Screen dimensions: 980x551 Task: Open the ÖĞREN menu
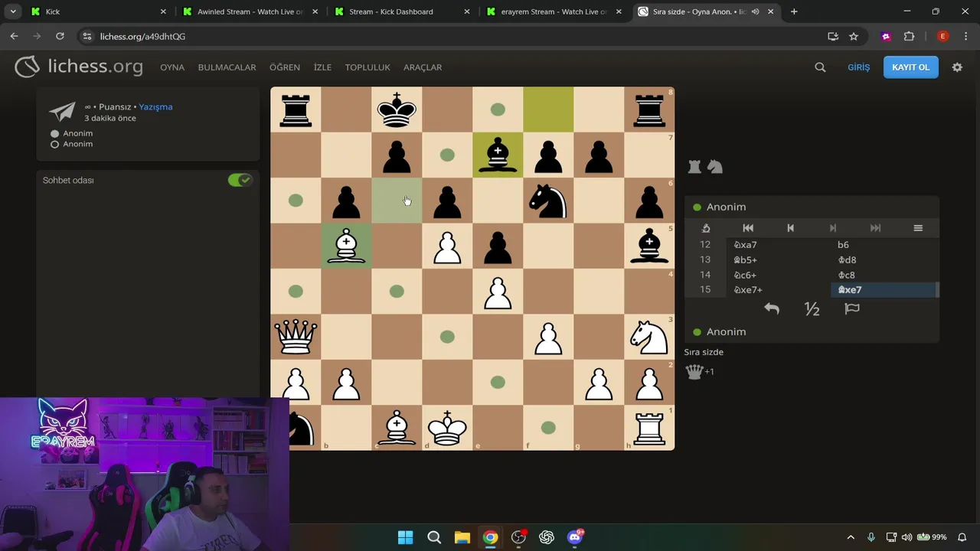pyautogui.click(x=285, y=67)
